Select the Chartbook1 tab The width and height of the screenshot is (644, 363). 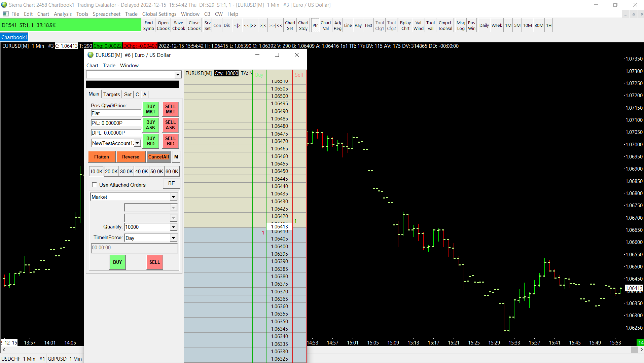(14, 37)
